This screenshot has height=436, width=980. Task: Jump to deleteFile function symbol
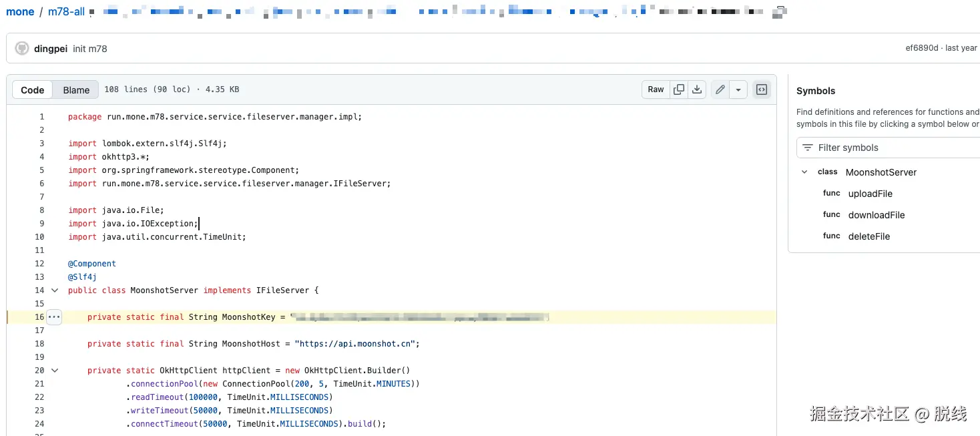[869, 236]
